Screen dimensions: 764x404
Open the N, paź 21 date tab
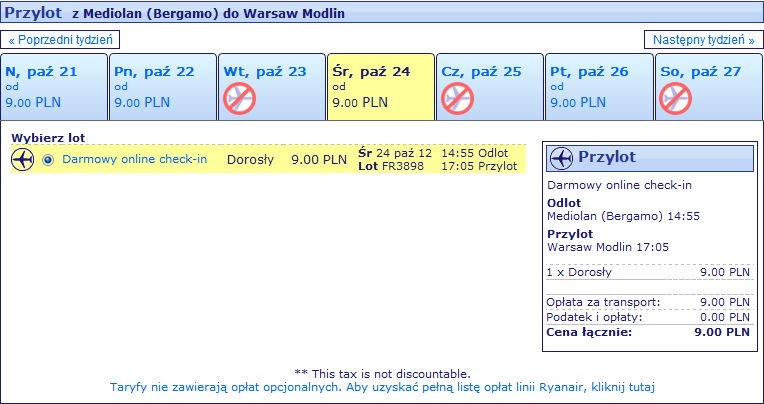click(x=54, y=87)
